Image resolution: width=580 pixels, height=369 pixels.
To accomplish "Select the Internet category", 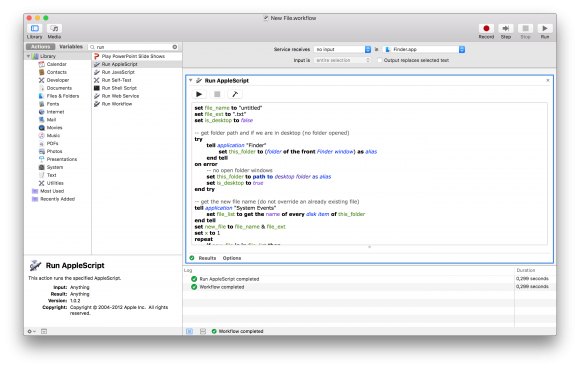I will point(55,112).
